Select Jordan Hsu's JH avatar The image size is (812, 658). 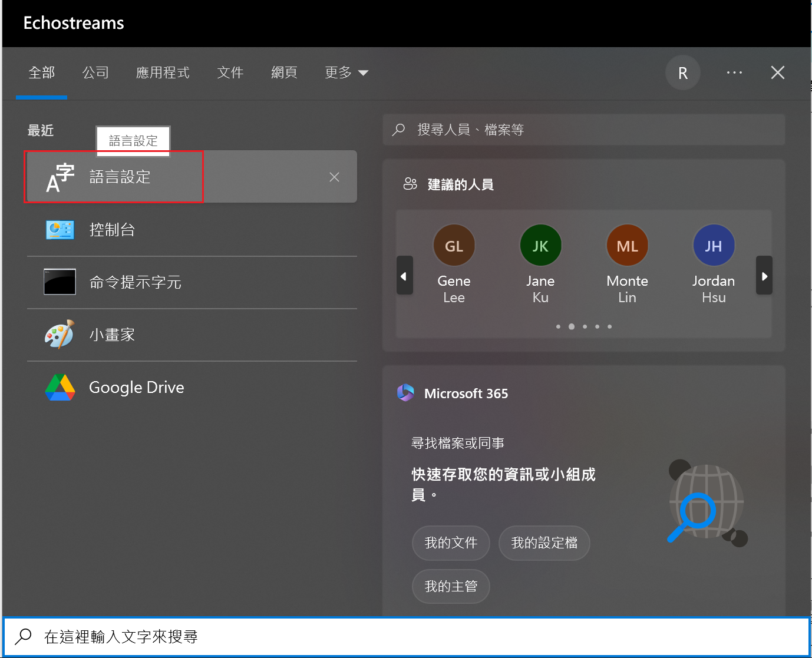714,246
